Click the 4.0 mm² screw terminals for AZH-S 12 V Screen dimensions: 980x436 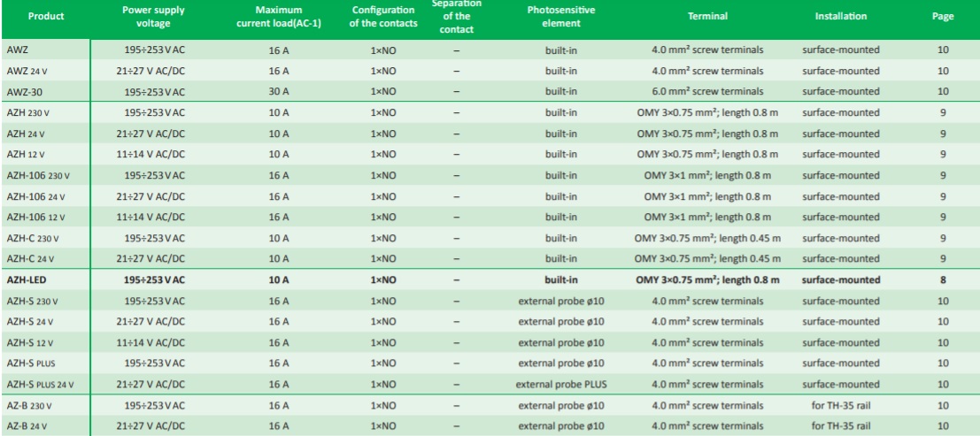[x=707, y=342]
